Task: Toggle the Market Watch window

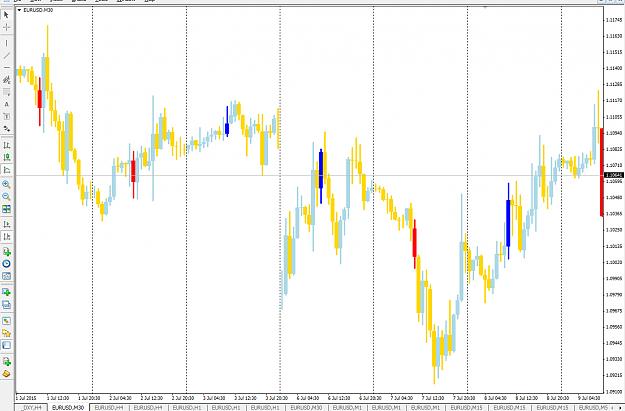Action: coord(6,321)
